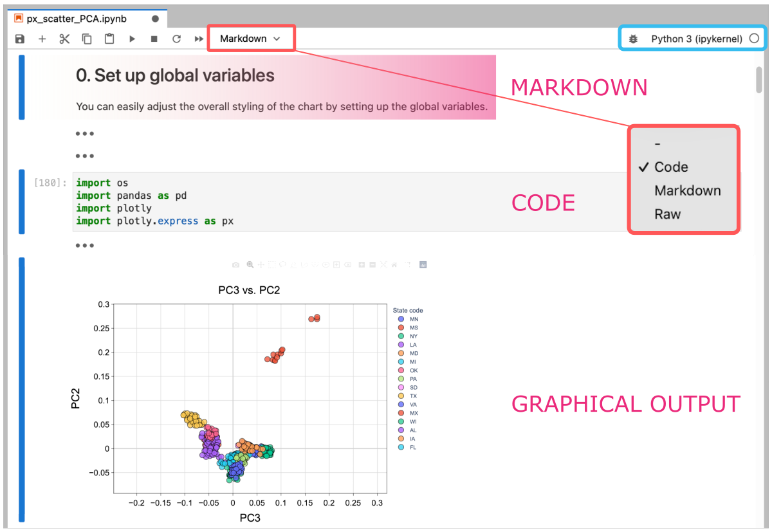This screenshot has width=772, height=532.
Task: Select the erase active shape tool
Action: click(x=347, y=264)
